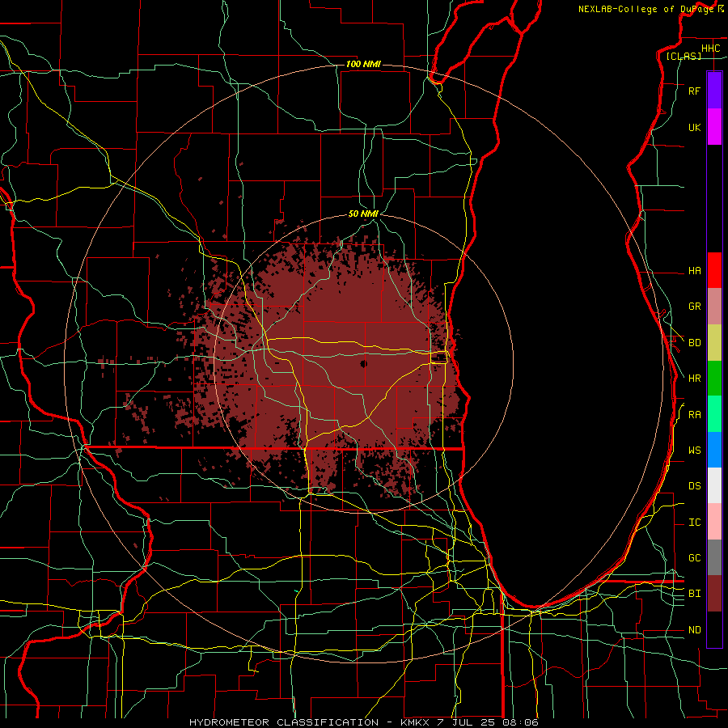Click the IC light-pink legend swatch
Screen dimensions: 728x728
pos(714,522)
